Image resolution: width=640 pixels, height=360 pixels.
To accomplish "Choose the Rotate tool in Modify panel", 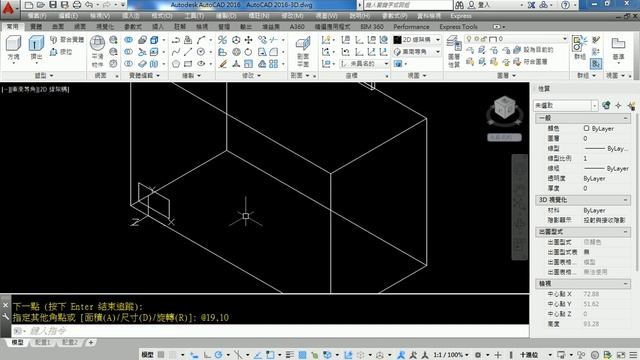I will [x=248, y=52].
